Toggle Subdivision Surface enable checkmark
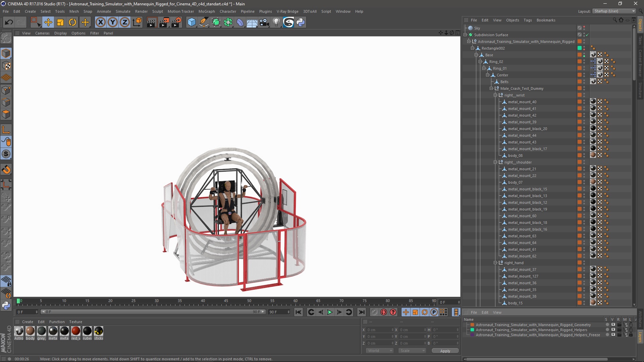Viewport: 644px width, 362px height. tap(587, 35)
